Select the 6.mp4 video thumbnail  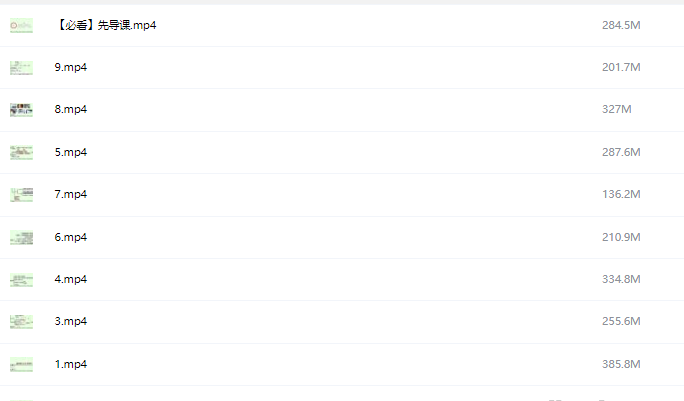21,237
